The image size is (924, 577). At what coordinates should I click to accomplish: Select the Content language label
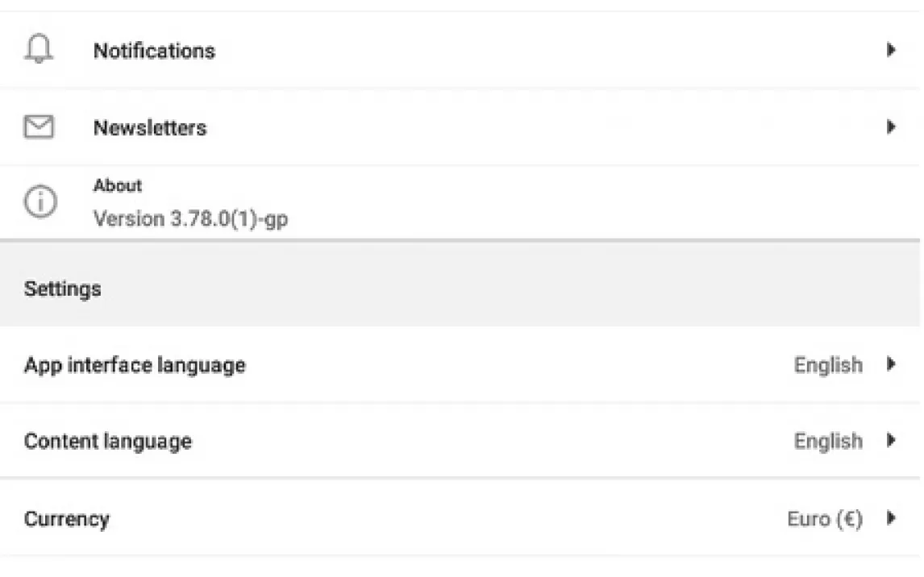pyautogui.click(x=108, y=442)
